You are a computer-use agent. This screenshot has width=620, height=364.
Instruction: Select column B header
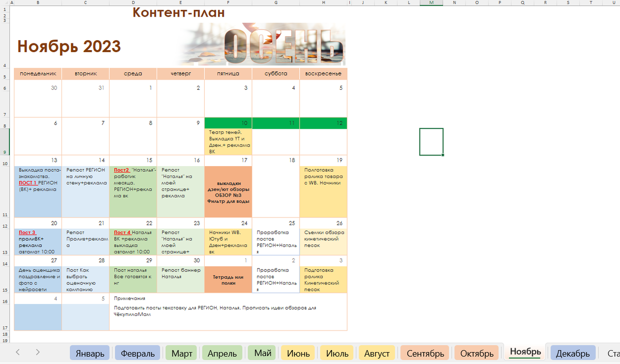click(38, 3)
